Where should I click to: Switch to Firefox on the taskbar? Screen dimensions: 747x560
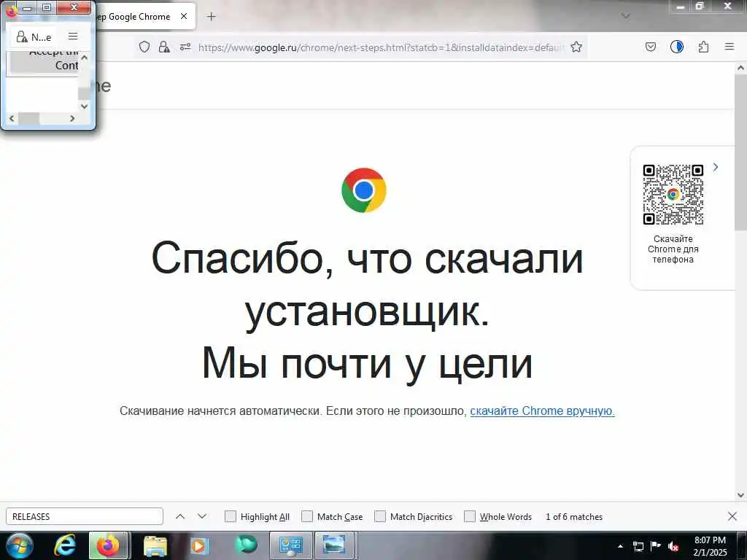pos(108,545)
